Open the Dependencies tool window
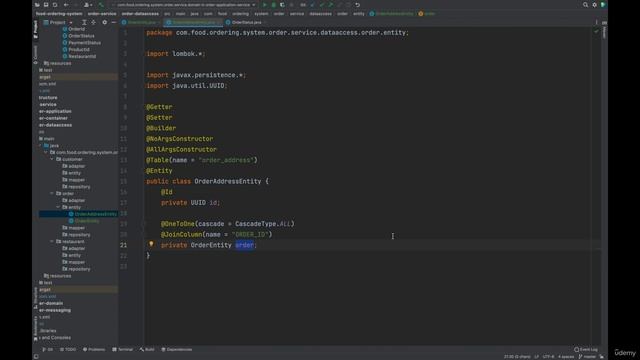 pyautogui.click(x=177, y=349)
